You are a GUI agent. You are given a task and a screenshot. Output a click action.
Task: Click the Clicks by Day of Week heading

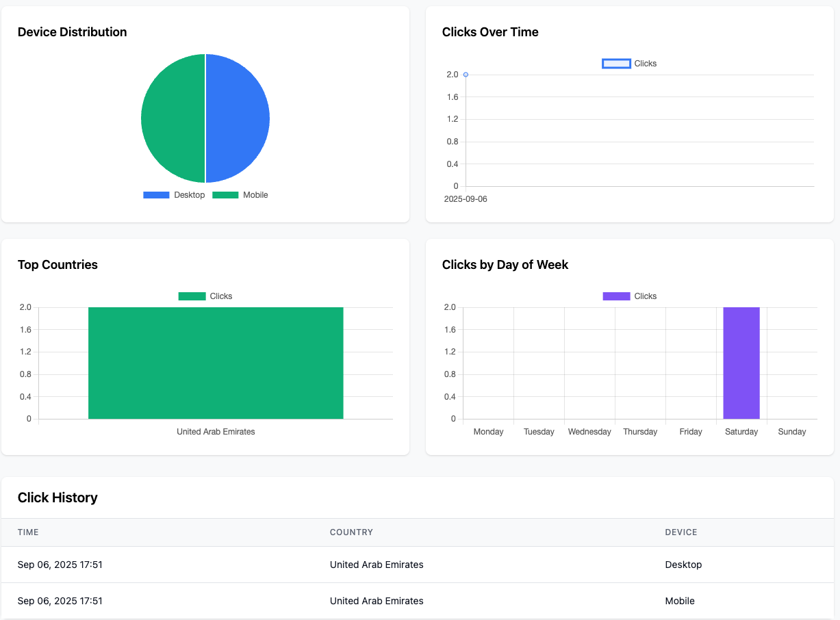tap(505, 265)
